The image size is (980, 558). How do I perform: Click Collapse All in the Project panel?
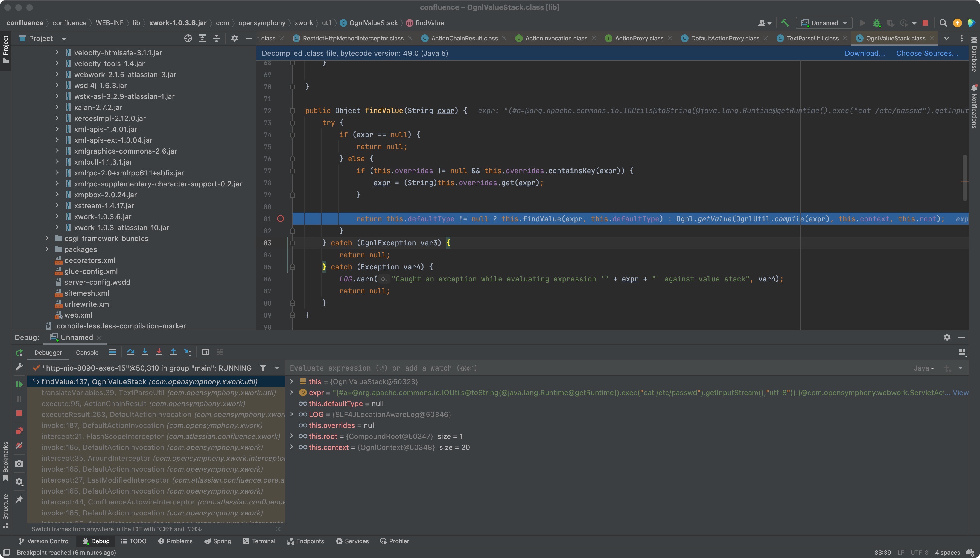tap(216, 38)
